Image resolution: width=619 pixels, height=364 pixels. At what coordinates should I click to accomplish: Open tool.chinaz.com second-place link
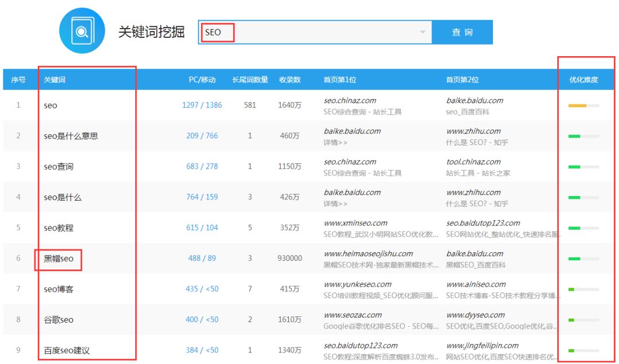pyautogui.click(x=473, y=162)
